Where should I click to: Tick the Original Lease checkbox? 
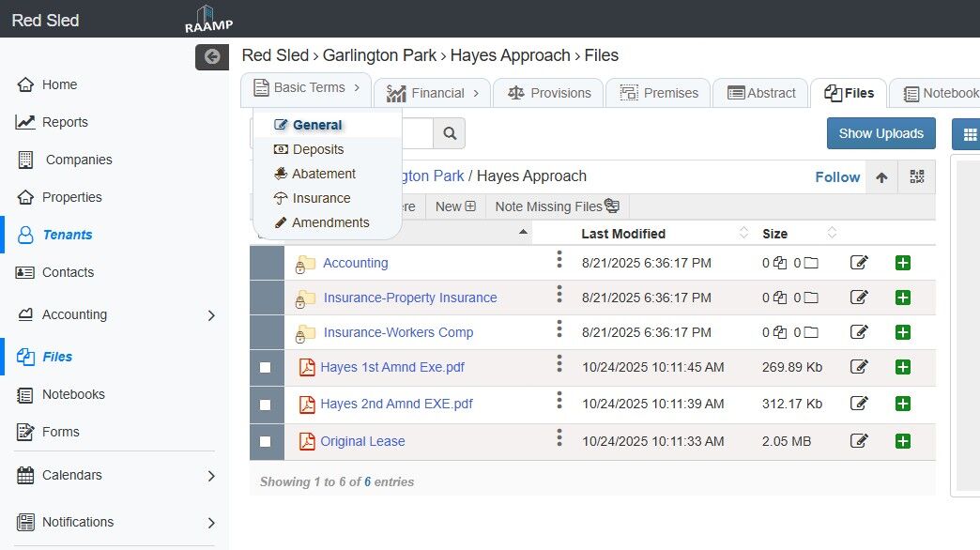265,441
